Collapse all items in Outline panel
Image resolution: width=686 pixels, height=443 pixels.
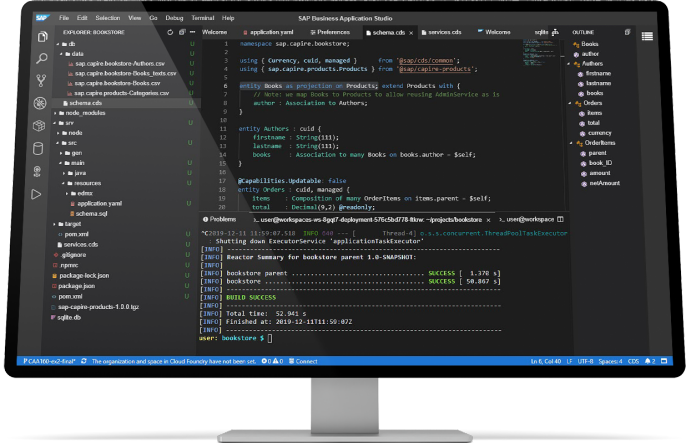point(627,32)
